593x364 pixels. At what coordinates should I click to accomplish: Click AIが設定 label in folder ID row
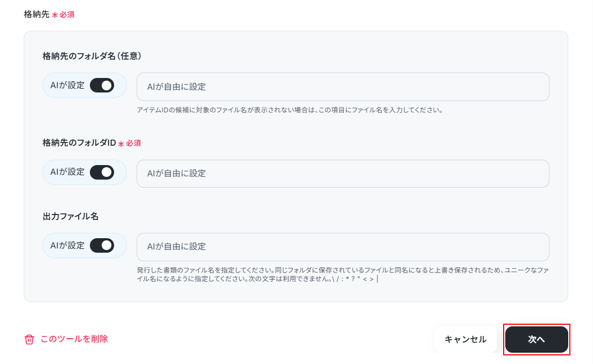point(67,172)
